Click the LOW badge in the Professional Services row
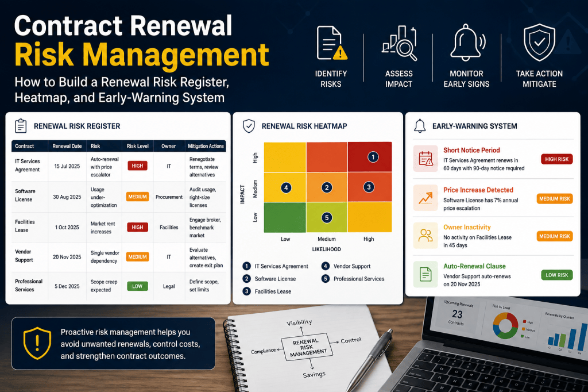 (137, 286)
